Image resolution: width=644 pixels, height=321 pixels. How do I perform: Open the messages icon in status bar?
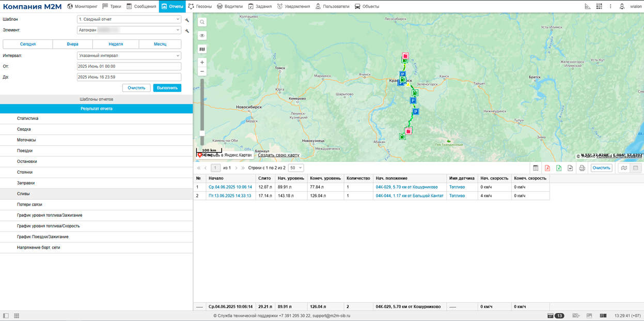point(576,316)
